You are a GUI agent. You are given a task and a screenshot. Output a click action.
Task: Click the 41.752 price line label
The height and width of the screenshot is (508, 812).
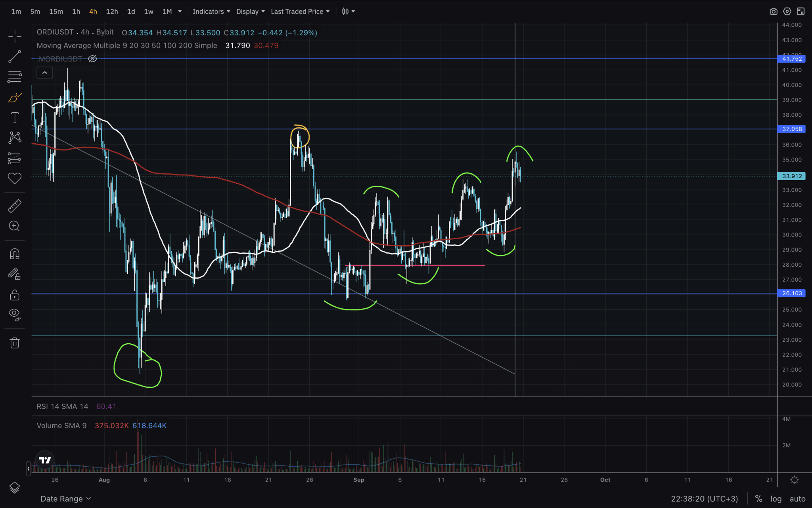tap(792, 59)
